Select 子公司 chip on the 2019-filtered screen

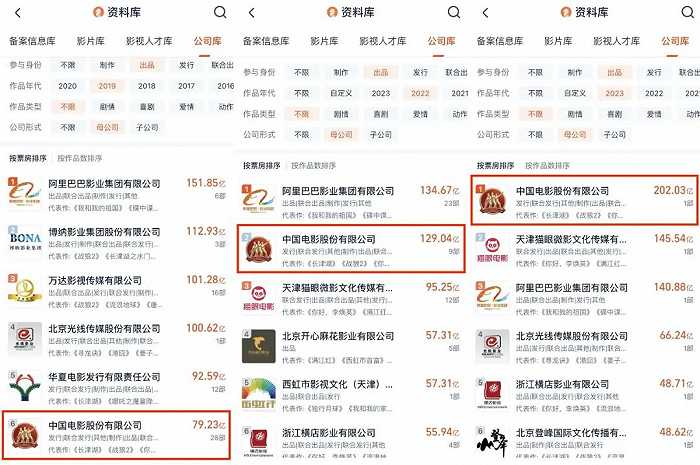147,128
